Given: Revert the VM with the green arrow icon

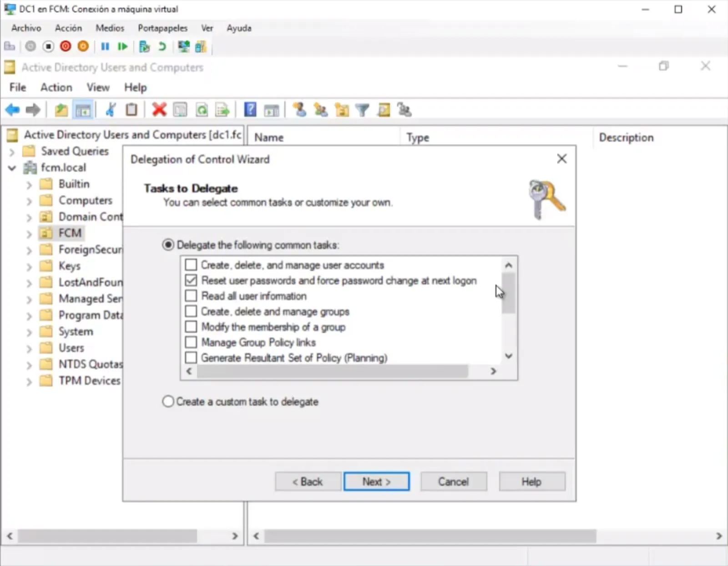Looking at the screenshot, I should 162,46.
